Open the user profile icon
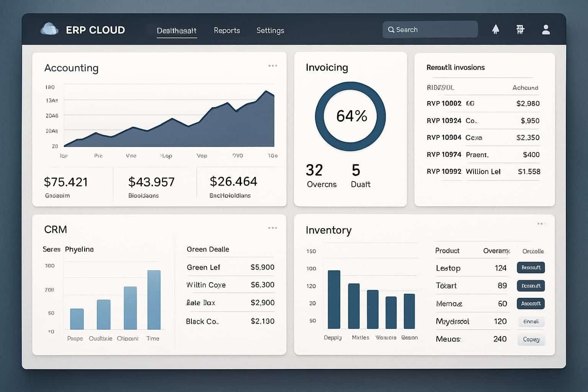588x392 pixels. 546,29
